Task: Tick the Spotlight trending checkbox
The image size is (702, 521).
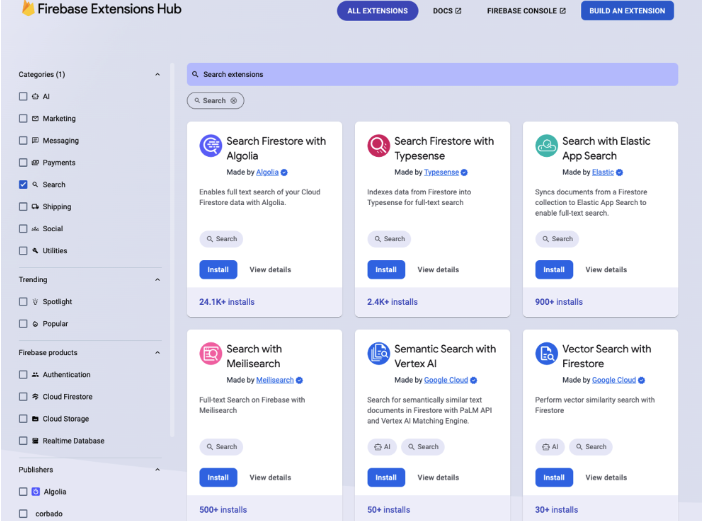Action: [23, 302]
